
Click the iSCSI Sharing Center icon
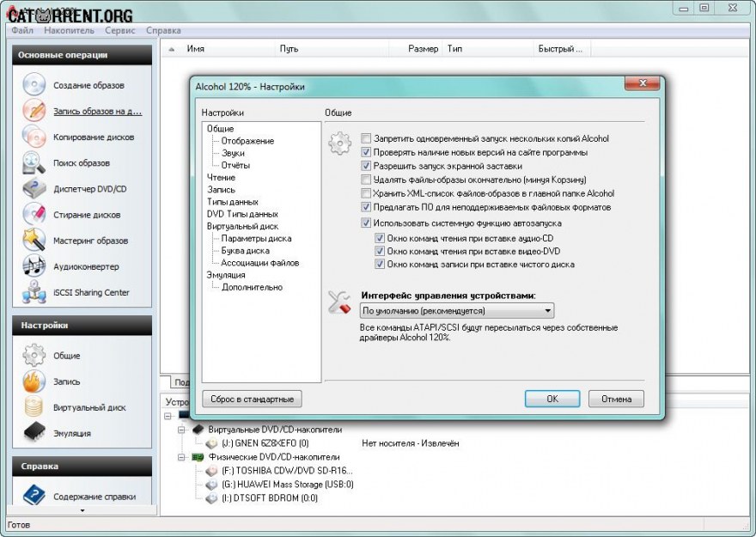pos(34,292)
